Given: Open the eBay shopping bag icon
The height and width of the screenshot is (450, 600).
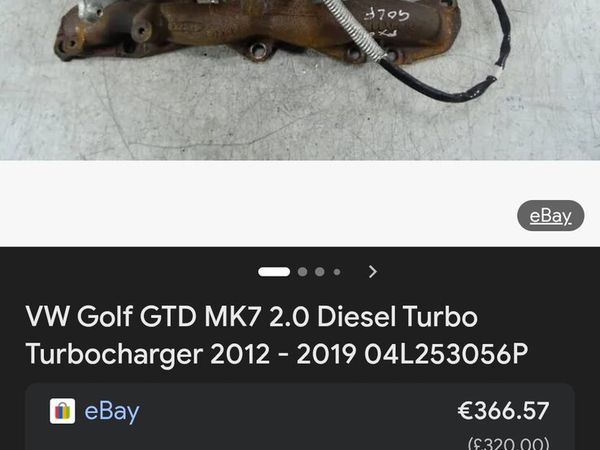Looking at the screenshot, I should (x=62, y=411).
